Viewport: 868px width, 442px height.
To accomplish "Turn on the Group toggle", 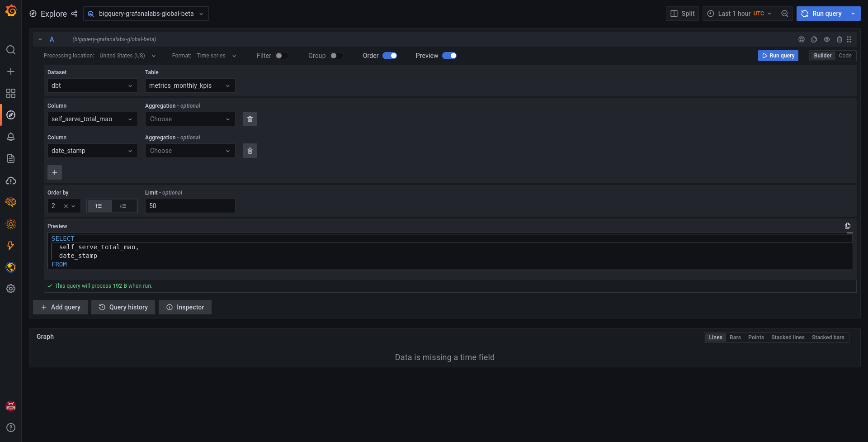I will click(x=336, y=56).
